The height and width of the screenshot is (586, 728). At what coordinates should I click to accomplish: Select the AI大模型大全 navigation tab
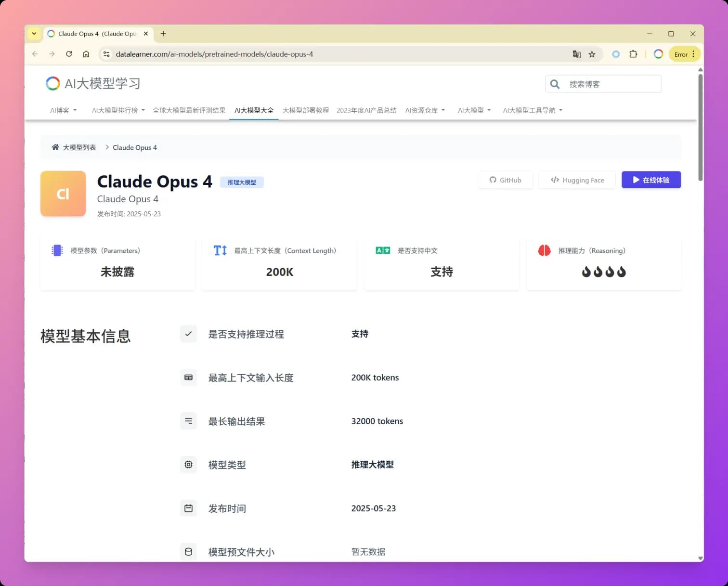point(254,110)
